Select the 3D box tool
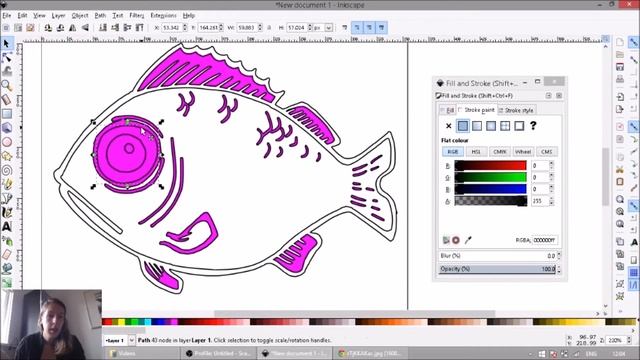This screenshot has width=640, height=360. coord(7,128)
